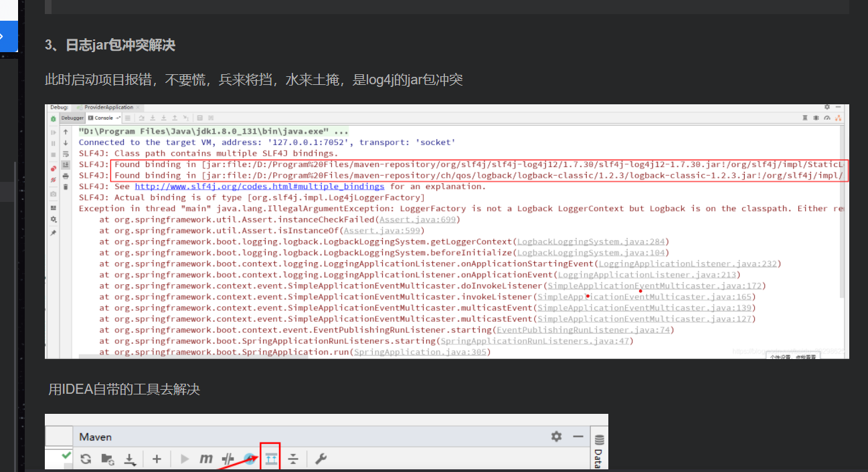Click the LogbackLoggingSystem.java:284 link
Image resolution: width=868 pixels, height=472 pixels.
(592, 241)
